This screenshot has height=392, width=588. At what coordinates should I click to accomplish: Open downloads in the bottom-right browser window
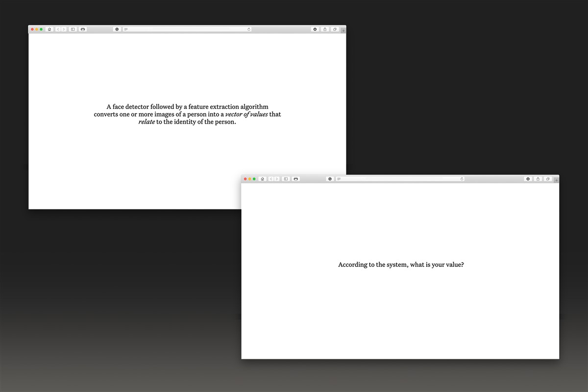(528, 179)
